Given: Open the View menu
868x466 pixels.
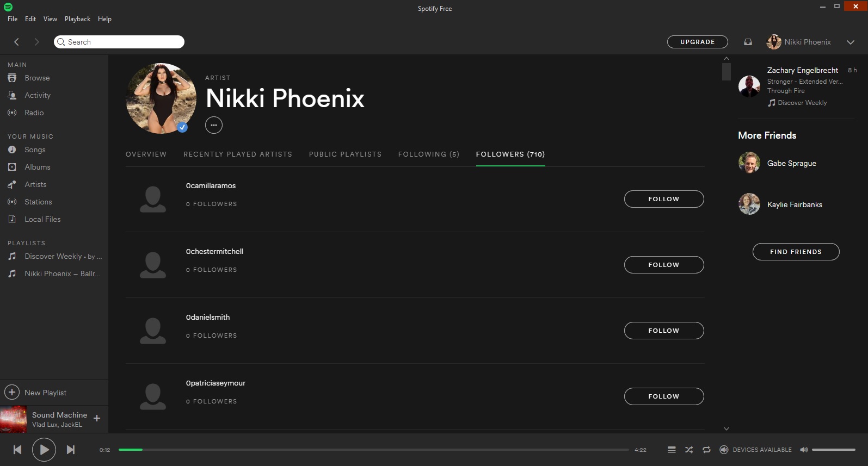Looking at the screenshot, I should 50,19.
